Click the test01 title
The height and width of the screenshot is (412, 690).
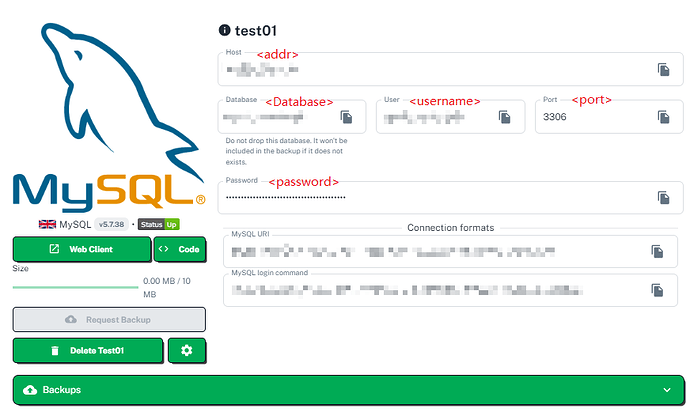(x=255, y=30)
